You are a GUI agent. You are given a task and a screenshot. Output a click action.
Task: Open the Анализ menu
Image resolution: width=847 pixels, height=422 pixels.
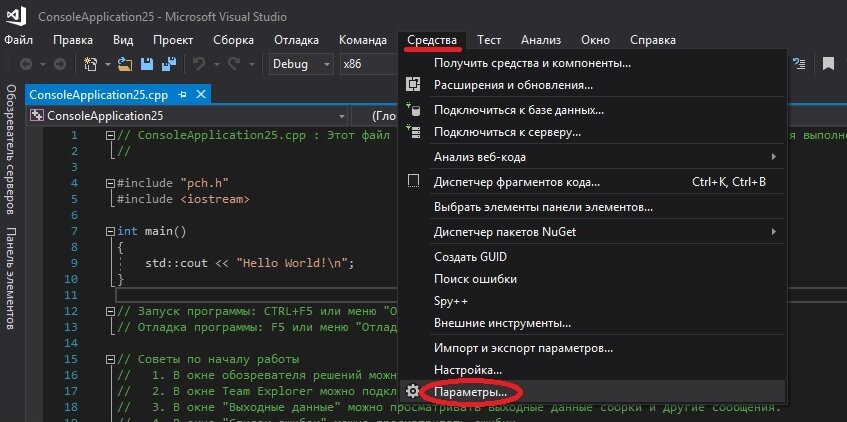click(x=541, y=40)
